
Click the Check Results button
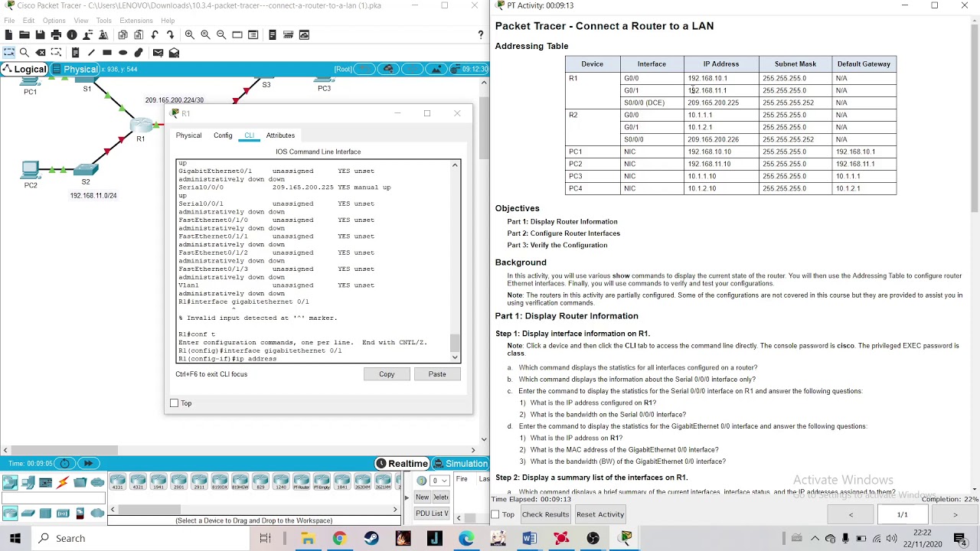click(x=546, y=514)
